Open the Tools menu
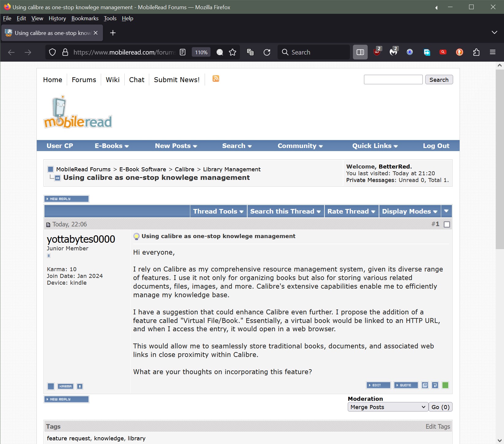This screenshot has height=444, width=504. click(x=110, y=18)
